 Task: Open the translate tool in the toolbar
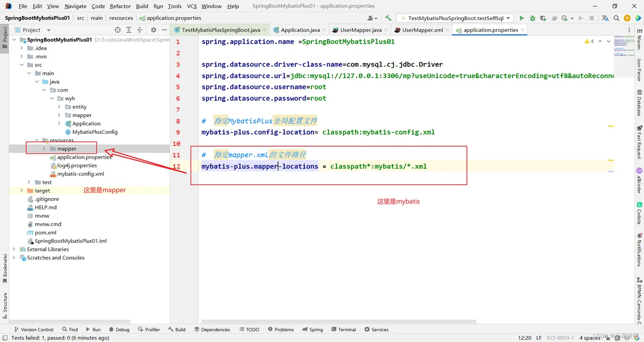(x=605, y=18)
